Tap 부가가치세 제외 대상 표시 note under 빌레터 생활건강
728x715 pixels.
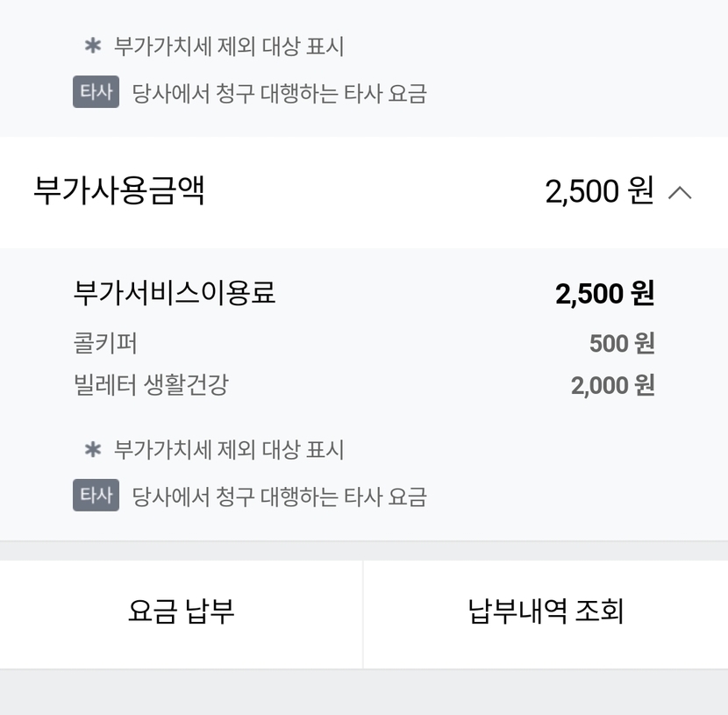click(229, 450)
